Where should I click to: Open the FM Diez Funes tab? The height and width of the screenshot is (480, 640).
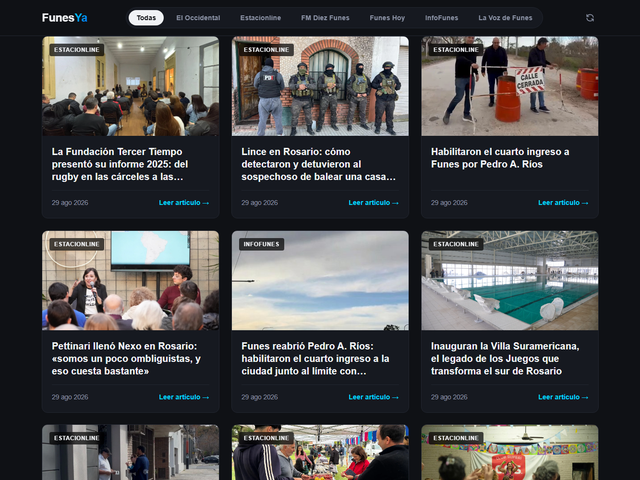325,18
